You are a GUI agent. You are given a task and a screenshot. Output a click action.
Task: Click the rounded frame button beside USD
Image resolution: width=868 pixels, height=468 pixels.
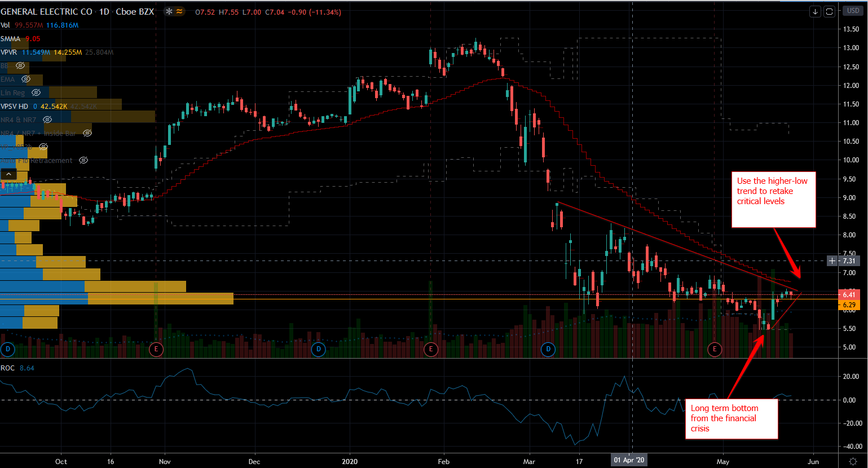coord(829,11)
